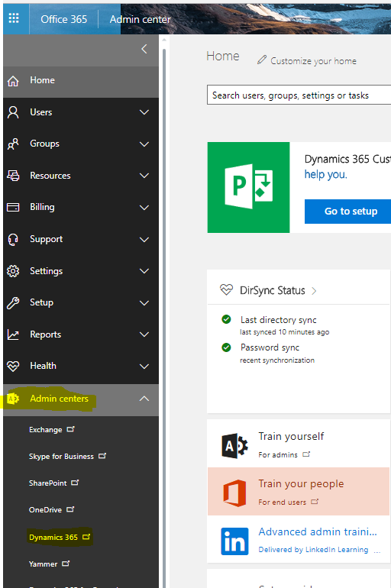Click the Go to setup button
391x588 pixels.
pos(348,212)
